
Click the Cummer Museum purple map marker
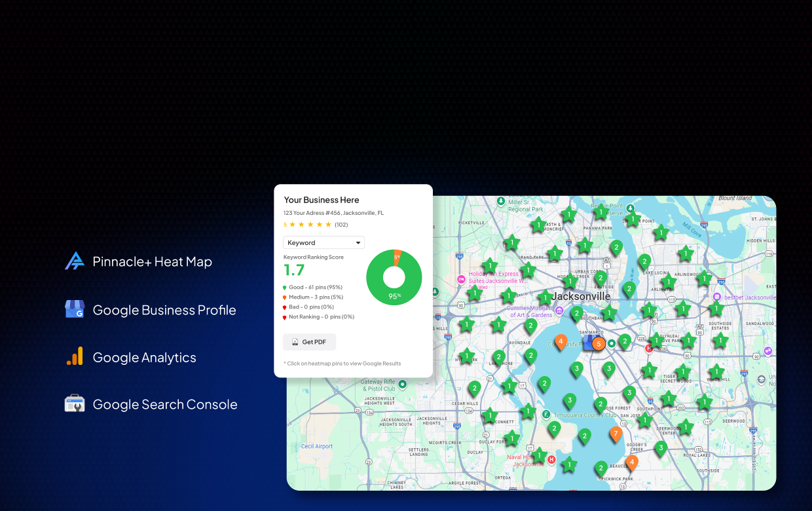559,311
